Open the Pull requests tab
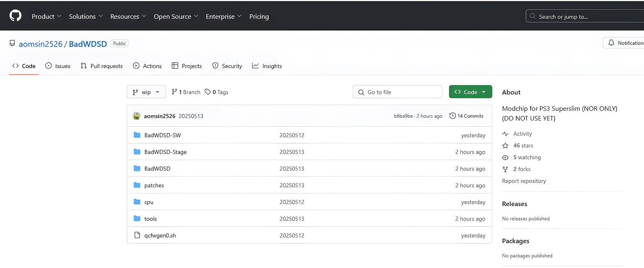Image resolution: width=644 pixels, height=268 pixels. (102, 66)
